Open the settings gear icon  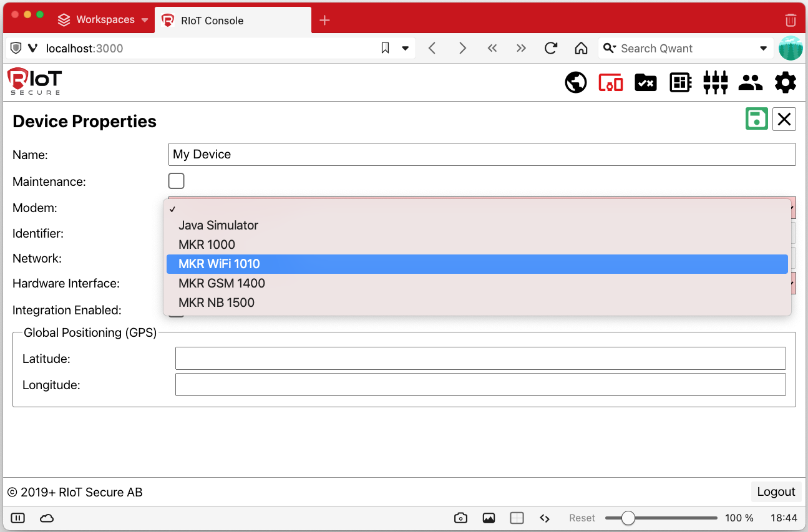pyautogui.click(x=785, y=82)
